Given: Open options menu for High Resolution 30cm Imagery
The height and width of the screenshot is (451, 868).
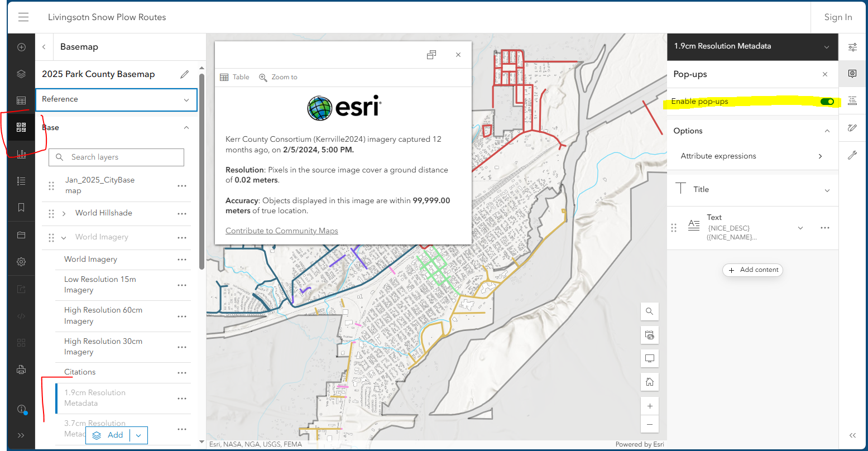Looking at the screenshot, I should [181, 346].
